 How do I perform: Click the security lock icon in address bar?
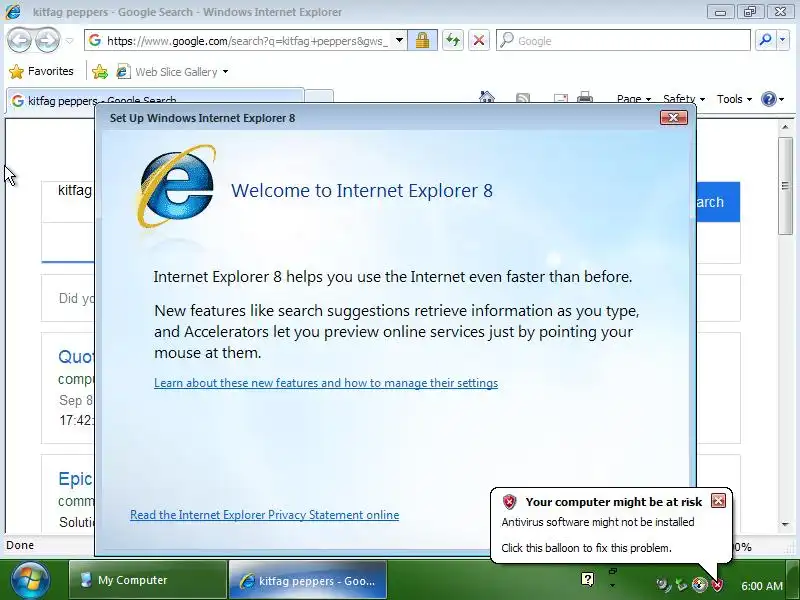(x=422, y=40)
